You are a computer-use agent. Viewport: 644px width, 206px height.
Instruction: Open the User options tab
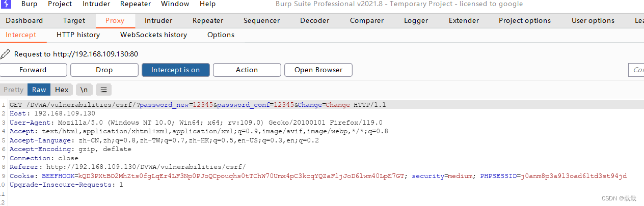(593, 21)
